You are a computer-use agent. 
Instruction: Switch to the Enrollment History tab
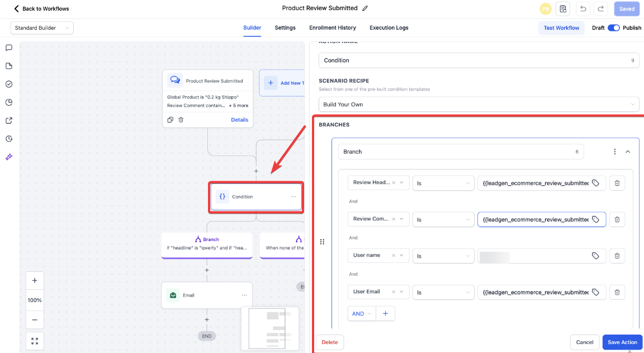point(332,28)
